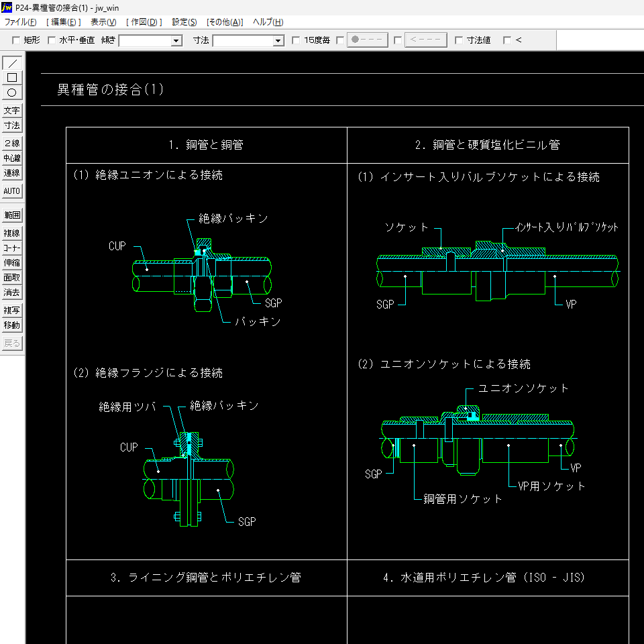Select the circle (○) drawing tool
644x644 pixels.
pos(12,93)
